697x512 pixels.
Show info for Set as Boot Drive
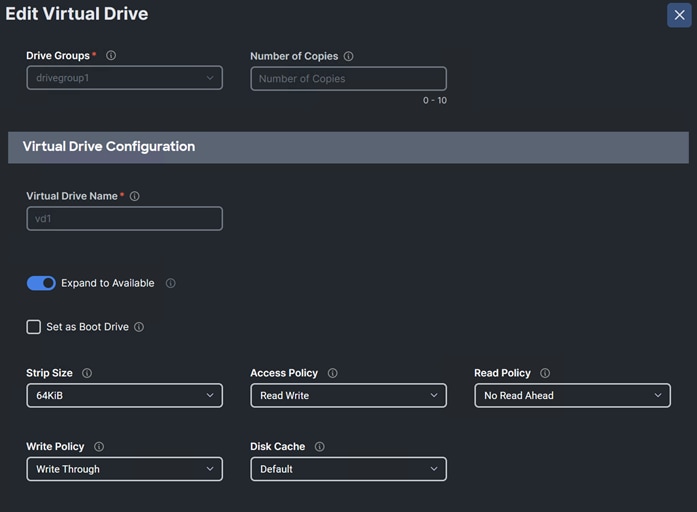pyautogui.click(x=139, y=327)
